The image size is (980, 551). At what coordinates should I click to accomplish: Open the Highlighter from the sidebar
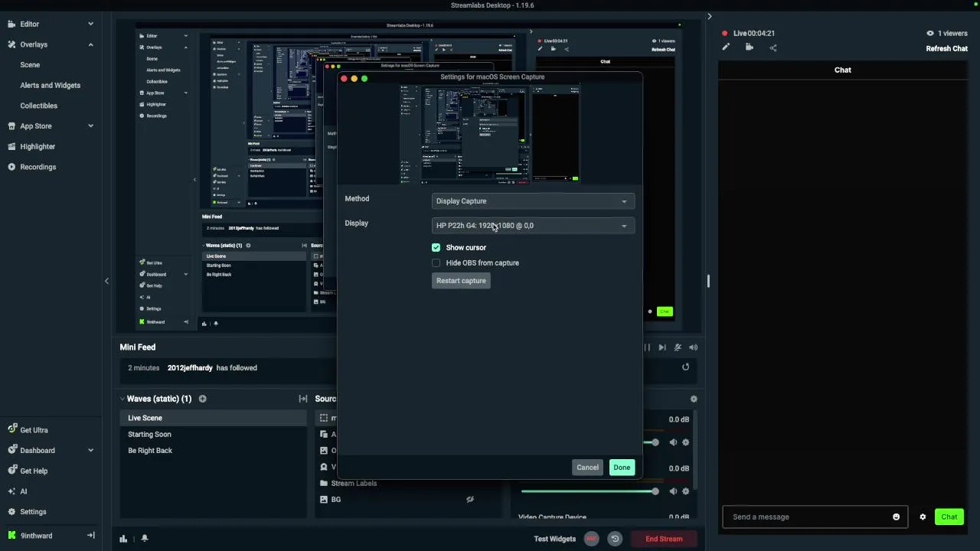tap(38, 146)
